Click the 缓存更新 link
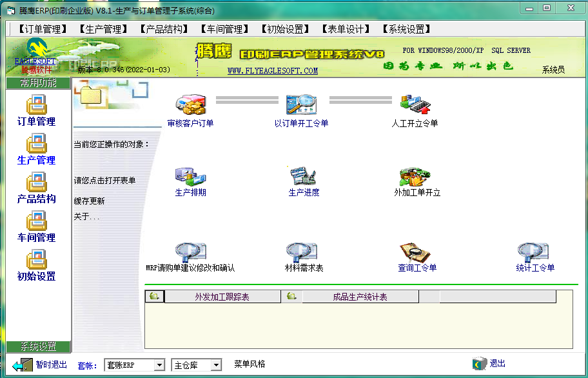This screenshot has width=588, height=378. click(x=89, y=201)
